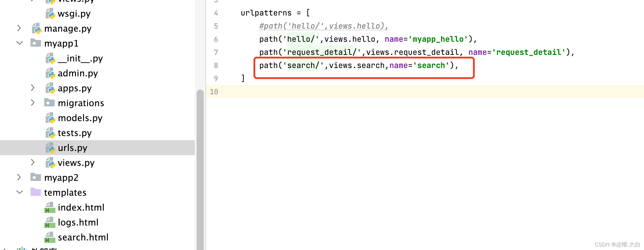Open wsgi.py in the project tree
Screen dimensions: 644x250
point(74,14)
